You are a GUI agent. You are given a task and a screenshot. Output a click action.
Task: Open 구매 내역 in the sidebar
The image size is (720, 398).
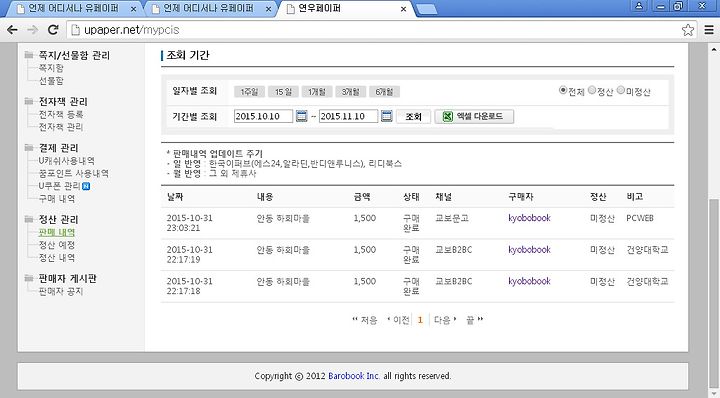point(56,199)
